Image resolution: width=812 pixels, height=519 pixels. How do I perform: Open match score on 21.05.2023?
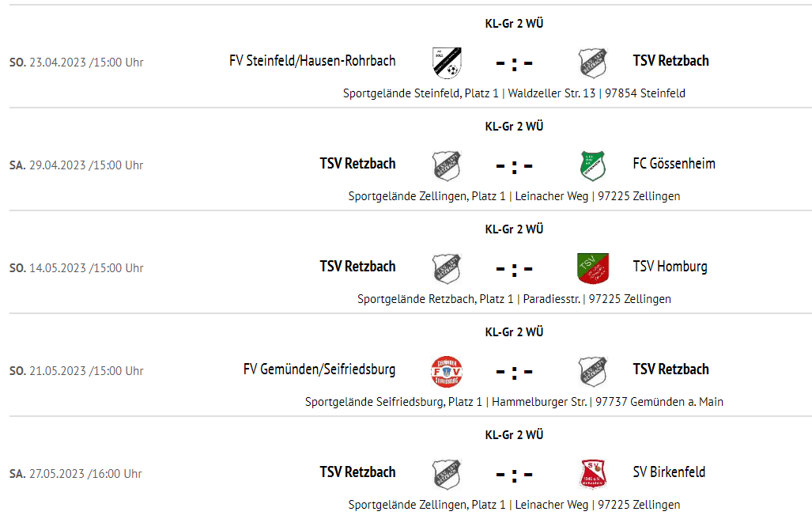(x=514, y=373)
